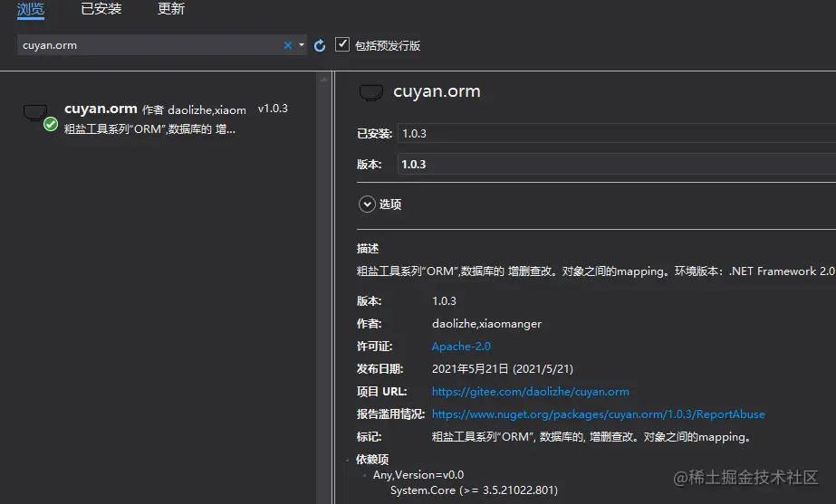Refresh the package list
This screenshot has height=504, width=836.
click(320, 46)
